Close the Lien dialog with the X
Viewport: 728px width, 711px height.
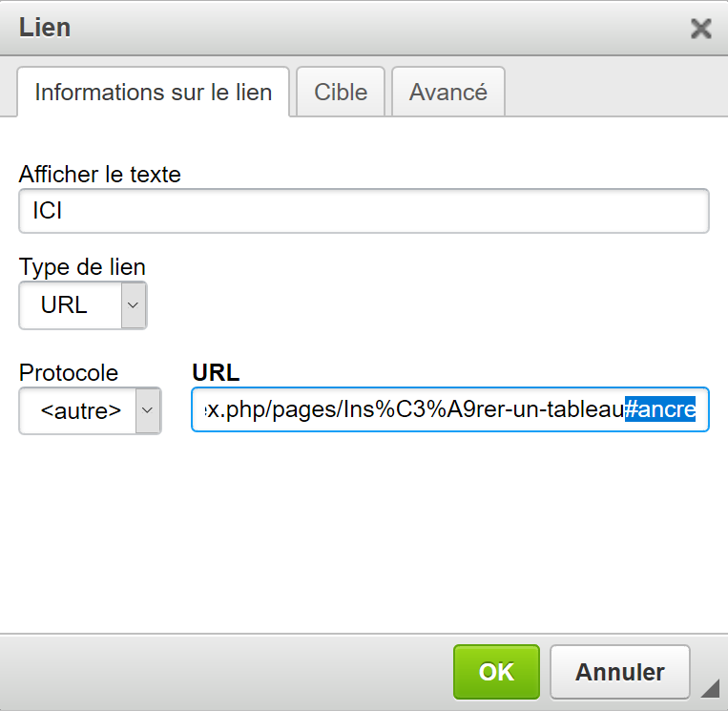[x=701, y=29]
